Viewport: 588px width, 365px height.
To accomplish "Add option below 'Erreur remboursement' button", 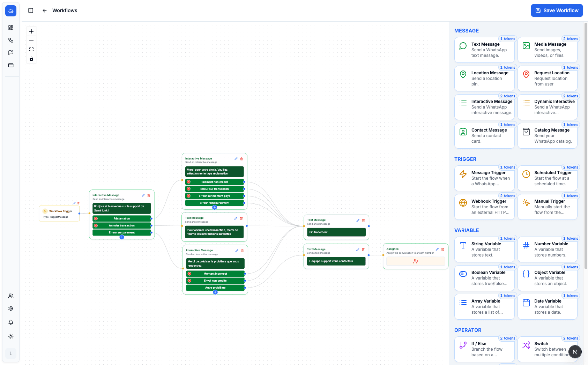I will tap(215, 208).
